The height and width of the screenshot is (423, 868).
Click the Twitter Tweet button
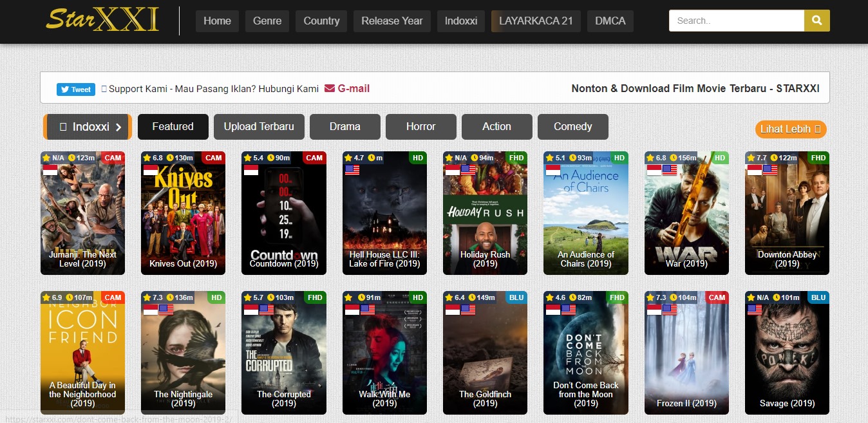[x=76, y=89]
